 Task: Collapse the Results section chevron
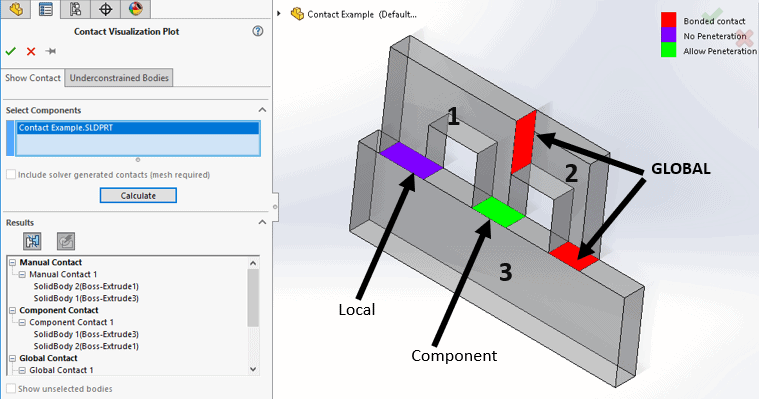click(262, 222)
